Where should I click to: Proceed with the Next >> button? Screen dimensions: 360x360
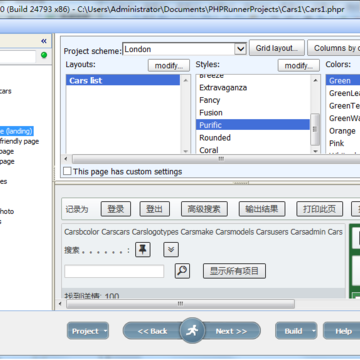[x=231, y=331]
